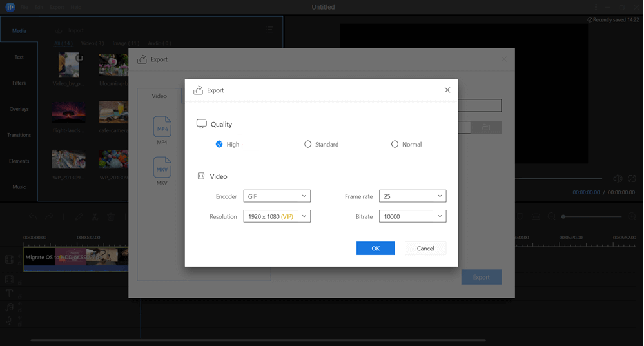This screenshot has width=644, height=346.
Task: Open the Frame rate dropdown
Action: click(412, 196)
